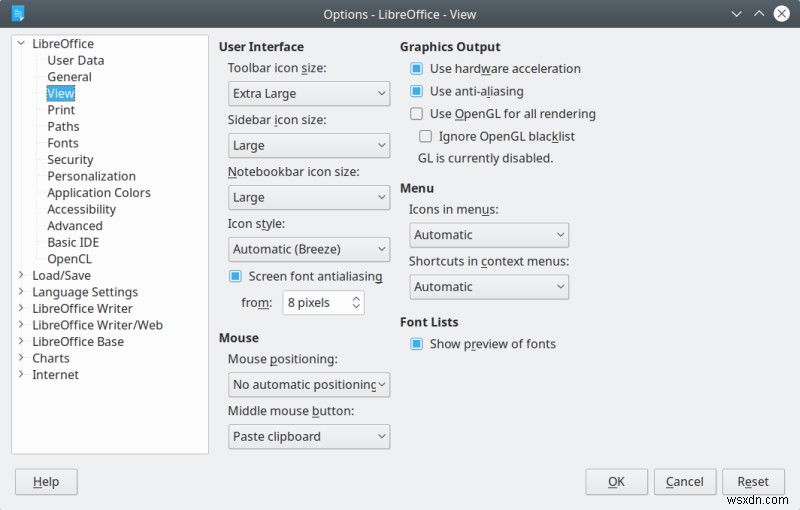
Task: Click 'GL is currently disabled.' text
Action: click(x=485, y=159)
